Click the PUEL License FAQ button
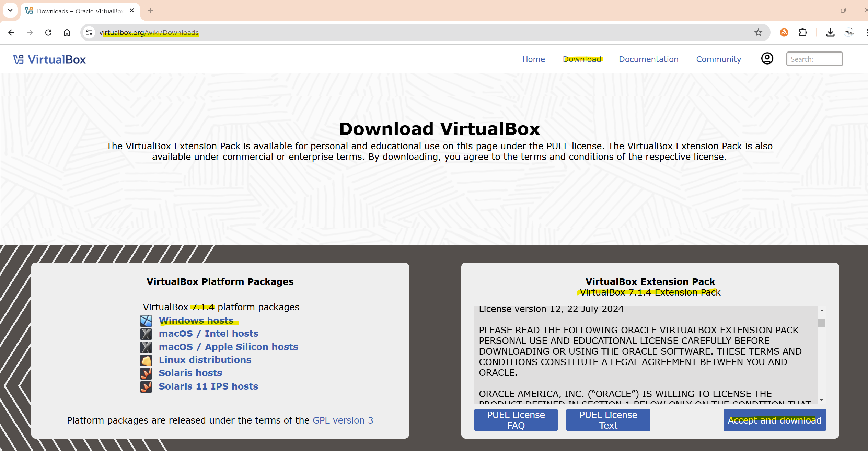 tap(516, 420)
